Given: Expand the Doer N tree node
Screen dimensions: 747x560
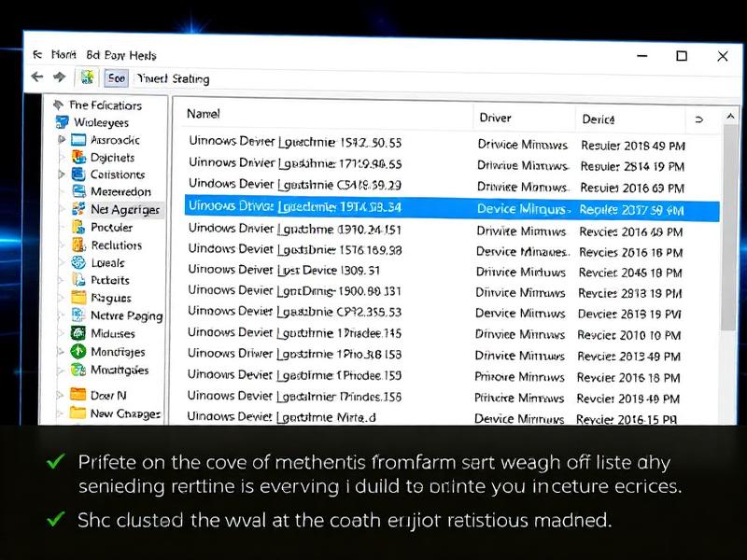Looking at the screenshot, I should point(60,395).
